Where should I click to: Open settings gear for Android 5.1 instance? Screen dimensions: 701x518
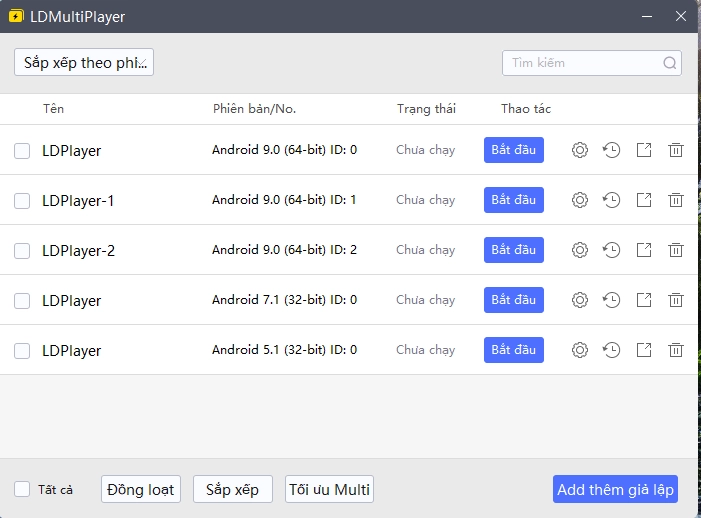(x=579, y=350)
